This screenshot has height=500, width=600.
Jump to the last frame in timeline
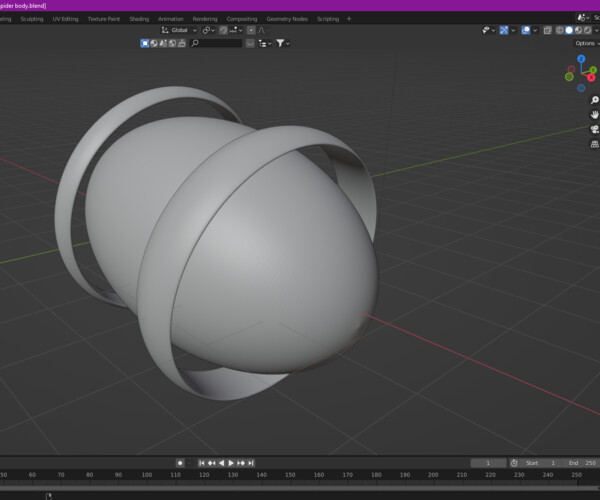pos(251,463)
